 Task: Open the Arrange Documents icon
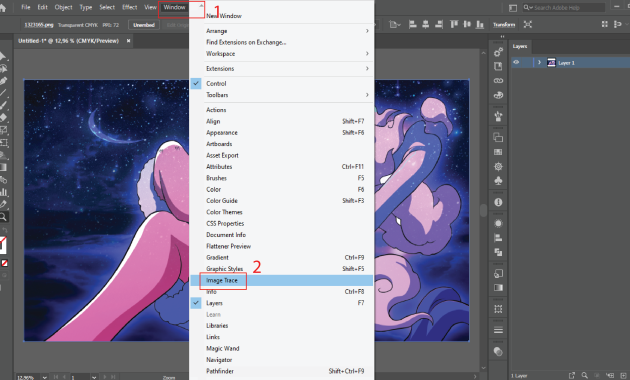513,8
